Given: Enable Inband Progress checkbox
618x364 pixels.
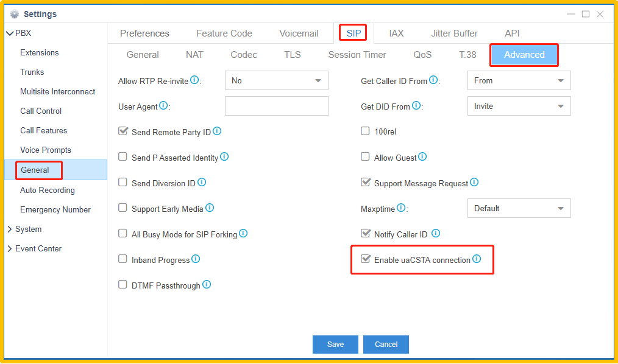Looking at the screenshot, I should 123,259.
